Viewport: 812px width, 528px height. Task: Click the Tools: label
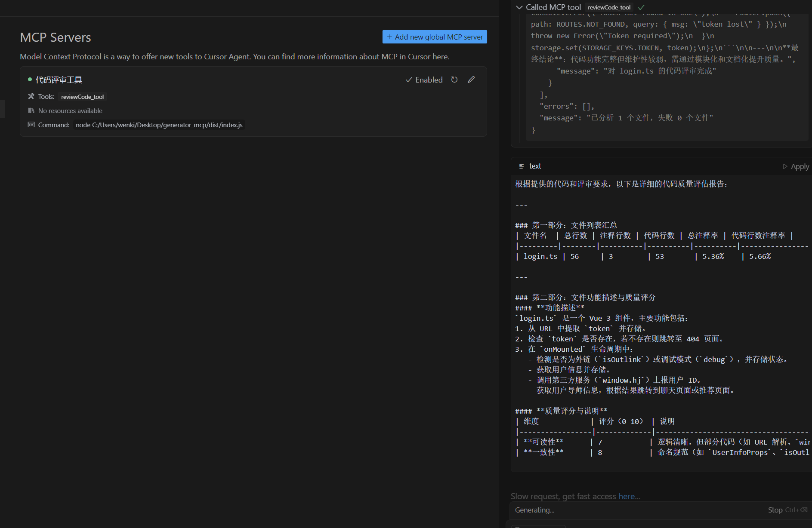(x=46, y=97)
